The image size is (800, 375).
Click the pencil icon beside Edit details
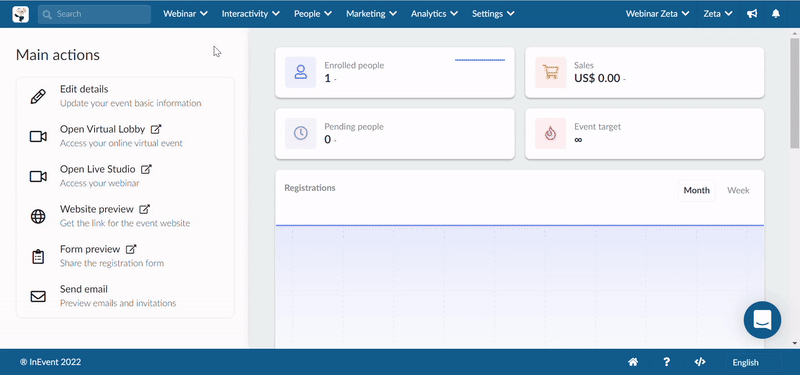[x=38, y=96]
